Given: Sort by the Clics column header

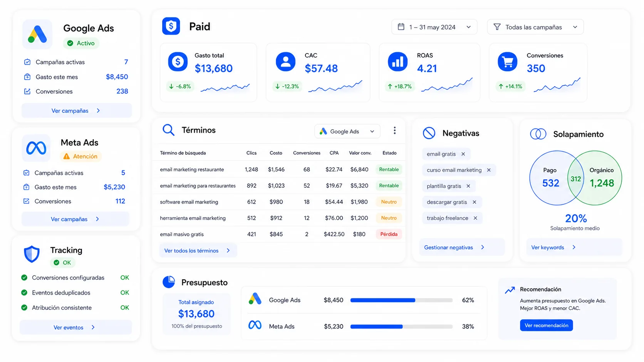Looking at the screenshot, I should [x=252, y=153].
